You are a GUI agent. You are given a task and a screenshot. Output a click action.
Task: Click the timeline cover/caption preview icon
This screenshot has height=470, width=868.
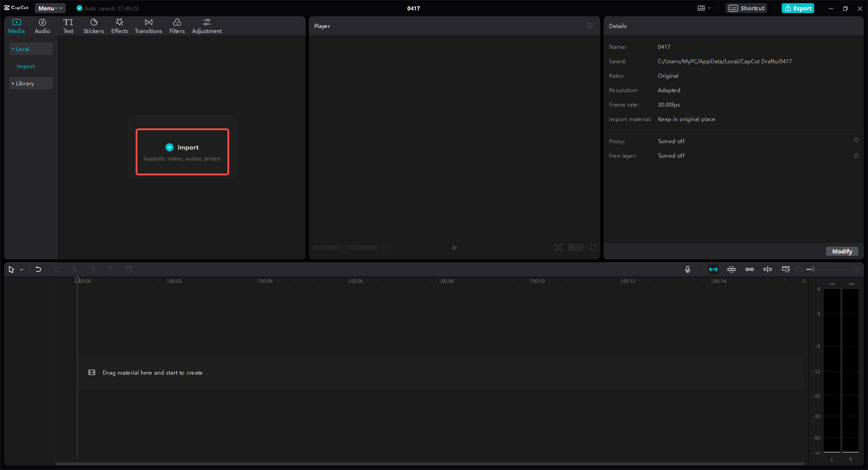[x=786, y=269]
